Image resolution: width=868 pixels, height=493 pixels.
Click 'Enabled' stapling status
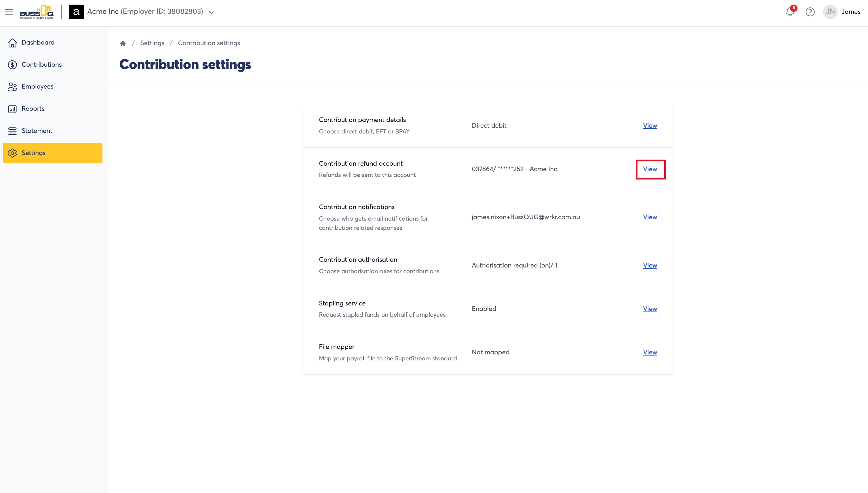pos(484,309)
